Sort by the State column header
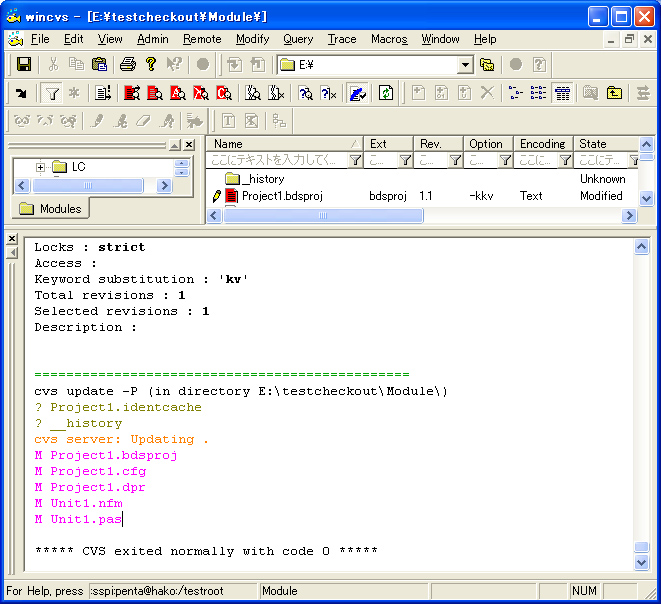This screenshot has width=661, height=604. click(607, 144)
